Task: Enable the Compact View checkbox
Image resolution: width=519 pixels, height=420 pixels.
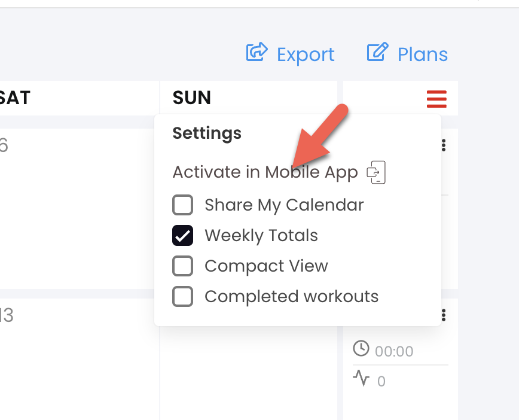Action: (x=183, y=266)
